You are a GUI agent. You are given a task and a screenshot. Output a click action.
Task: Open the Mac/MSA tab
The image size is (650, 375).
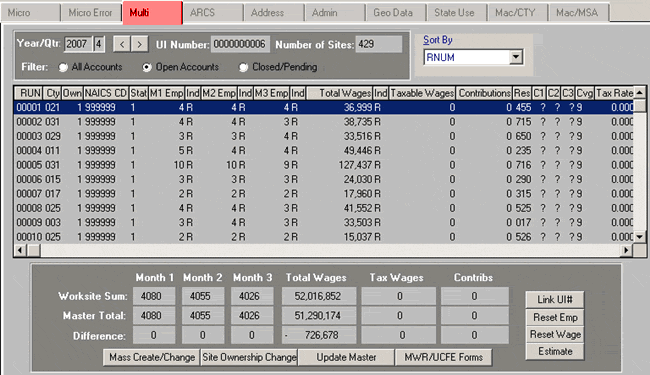pyautogui.click(x=577, y=13)
